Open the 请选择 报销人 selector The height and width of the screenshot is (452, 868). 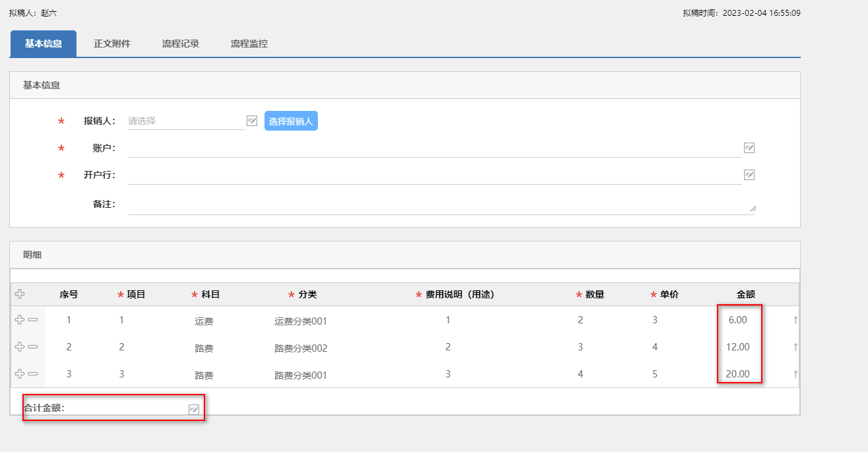coord(185,121)
